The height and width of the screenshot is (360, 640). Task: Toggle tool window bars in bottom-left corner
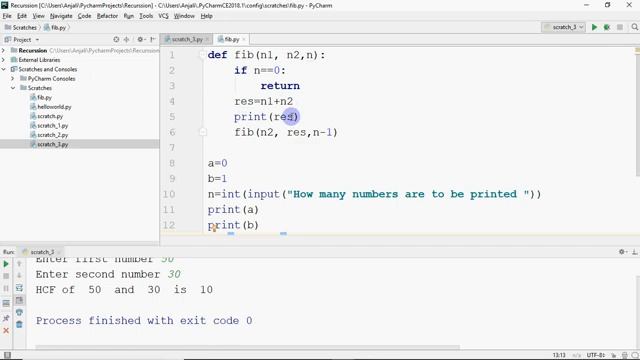click(x=7, y=355)
